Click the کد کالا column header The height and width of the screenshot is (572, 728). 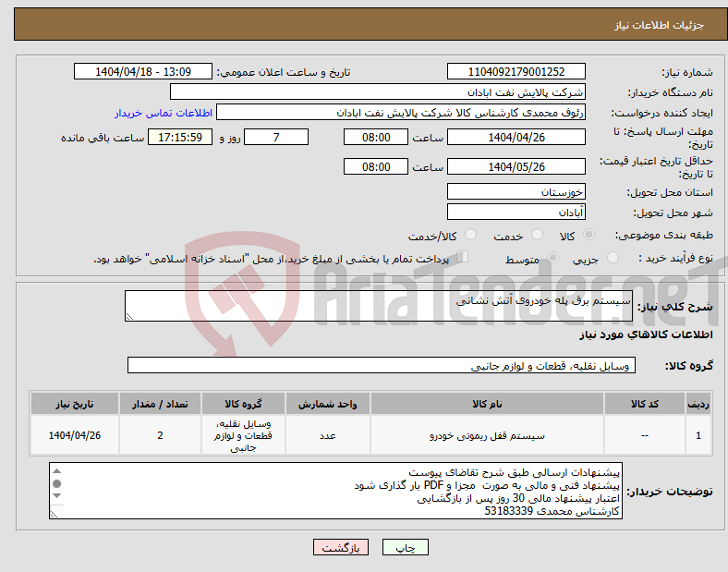[645, 404]
